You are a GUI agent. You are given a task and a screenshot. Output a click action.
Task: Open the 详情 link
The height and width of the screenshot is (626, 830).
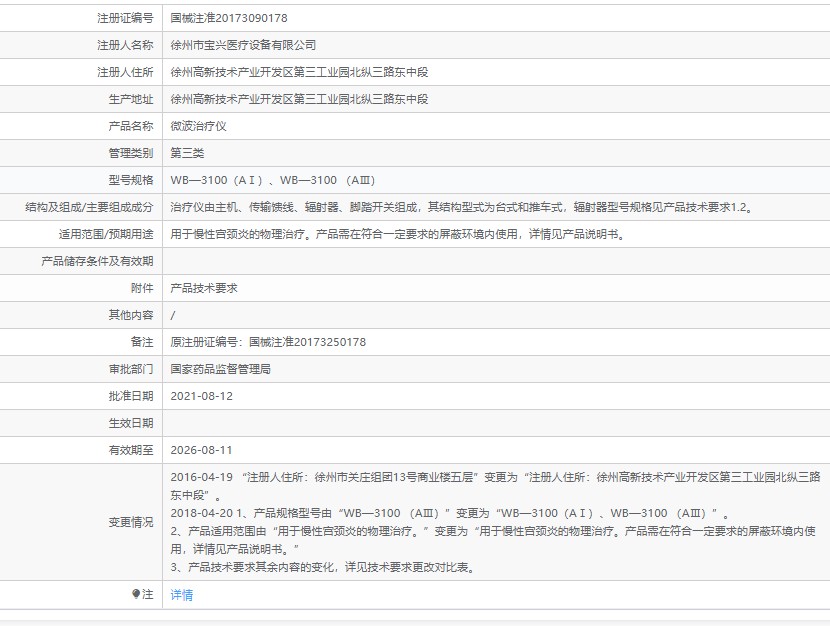point(182,595)
